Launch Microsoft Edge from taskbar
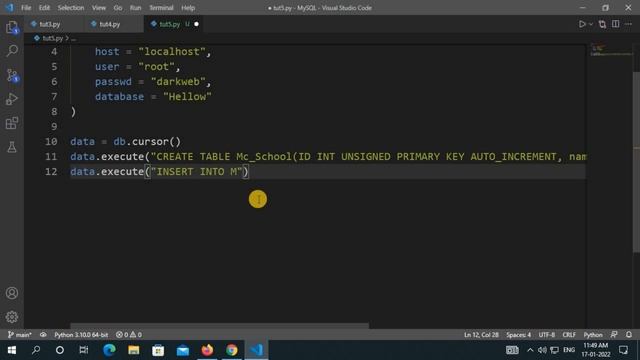The image size is (640, 360). click(109, 350)
